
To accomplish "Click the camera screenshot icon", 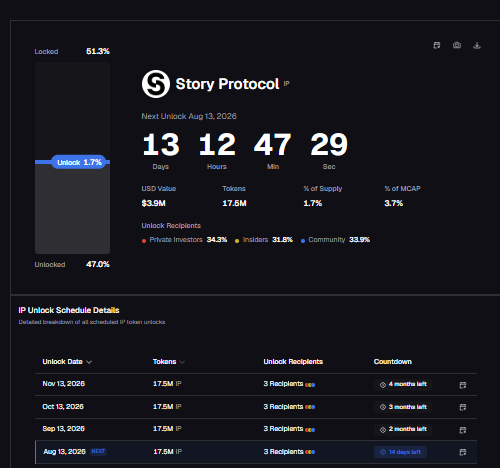I will click(457, 45).
